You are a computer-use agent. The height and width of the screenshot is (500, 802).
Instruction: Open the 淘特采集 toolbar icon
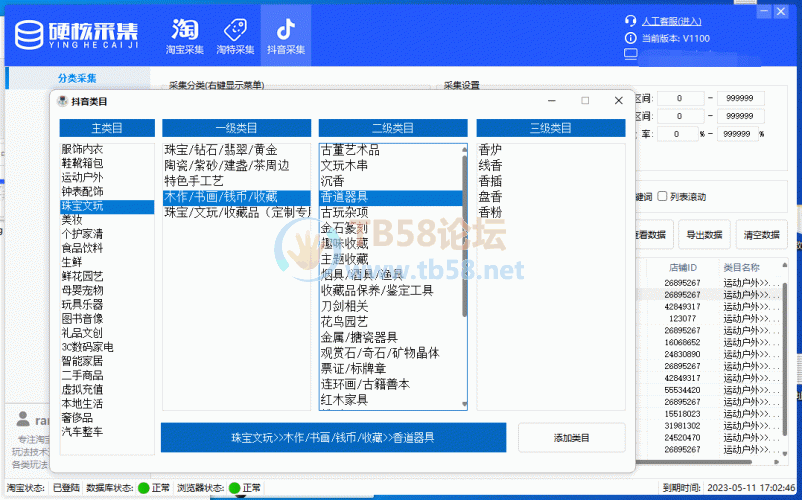pyautogui.click(x=235, y=36)
